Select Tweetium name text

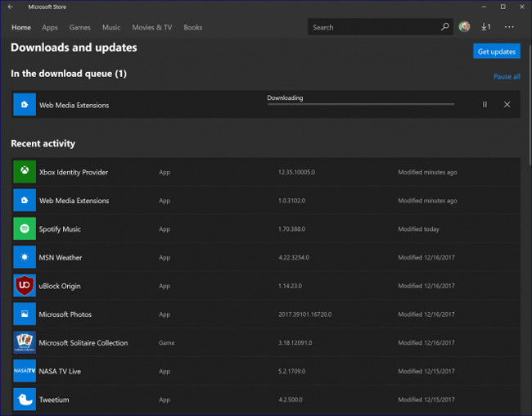pyautogui.click(x=54, y=400)
